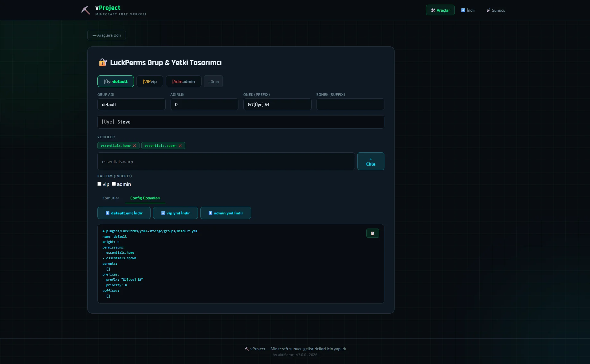
Task: Click the KALITIM (INHERIT) section label
Action: 115,176
